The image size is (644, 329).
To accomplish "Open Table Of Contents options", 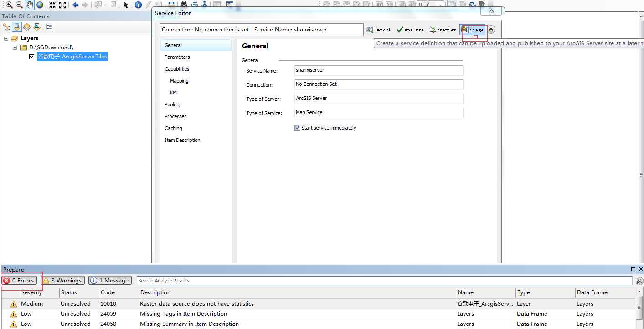I will [x=50, y=27].
